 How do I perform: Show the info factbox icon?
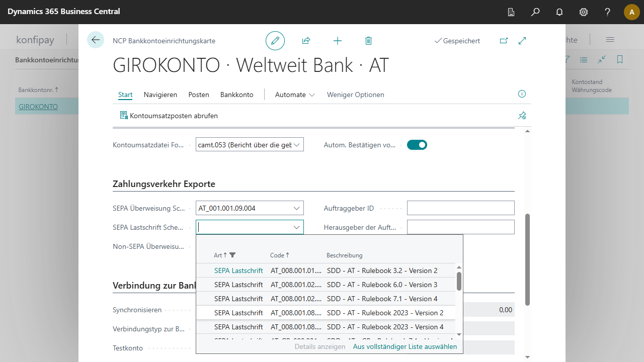pos(522,94)
